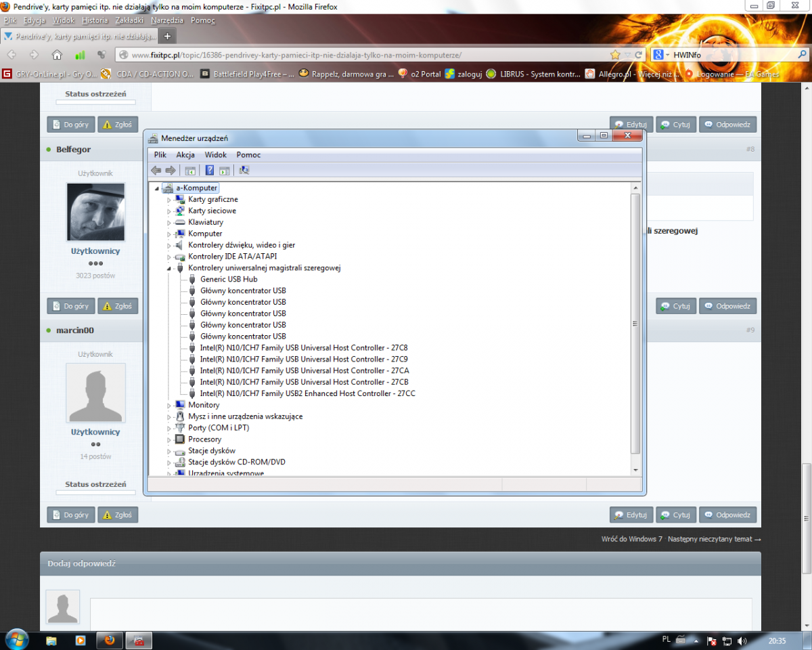
Task: Select Stacje dysków CD-ROM/DVD category
Action: pos(237,462)
